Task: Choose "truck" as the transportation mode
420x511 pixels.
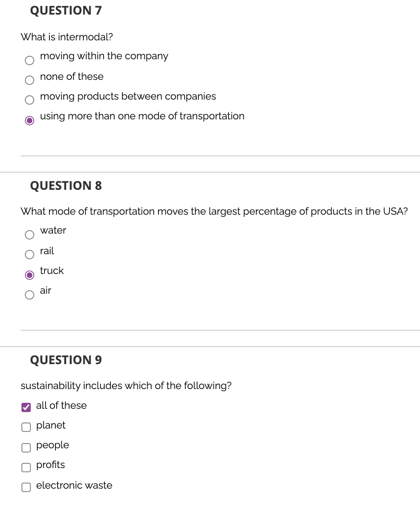Action: [29, 274]
